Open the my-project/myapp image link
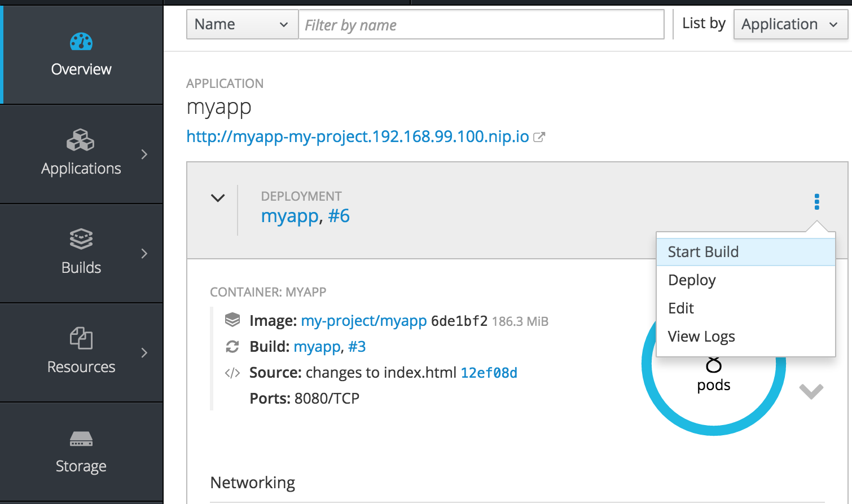This screenshot has height=504, width=852. click(x=364, y=321)
